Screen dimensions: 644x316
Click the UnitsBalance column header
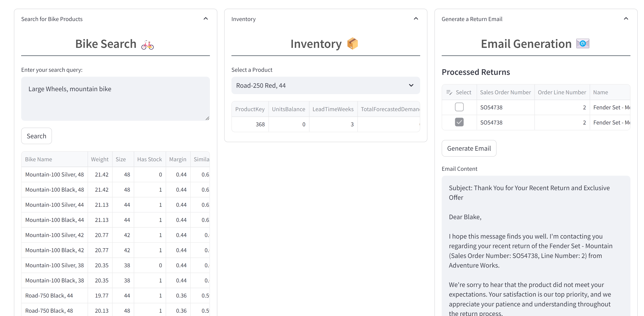point(288,109)
